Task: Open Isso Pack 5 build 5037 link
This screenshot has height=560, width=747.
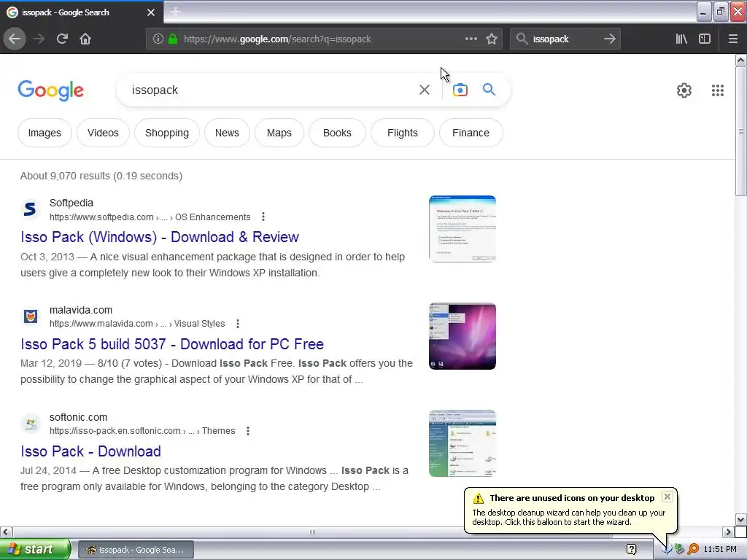Action: point(172,344)
